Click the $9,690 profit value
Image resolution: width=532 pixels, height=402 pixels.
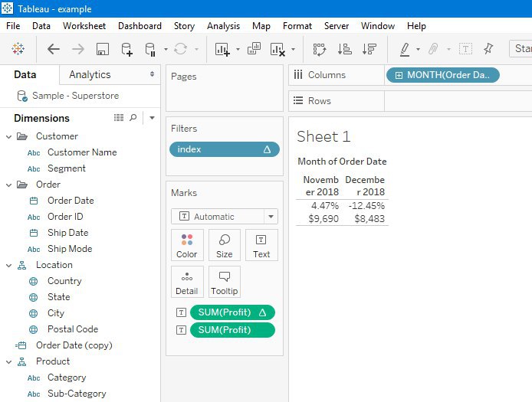point(323,219)
